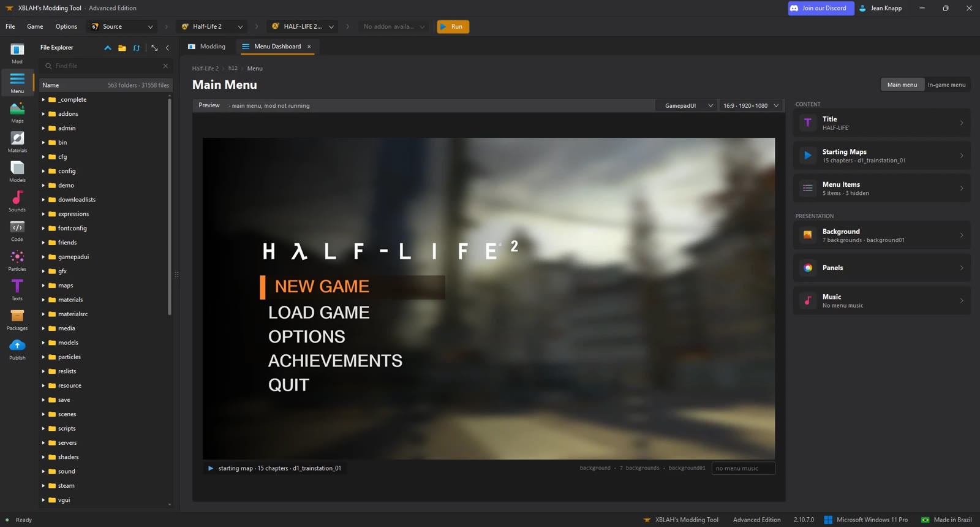This screenshot has height=527, width=980.
Task: Open the Half-Life 2 game dropdown
Action: point(212,26)
